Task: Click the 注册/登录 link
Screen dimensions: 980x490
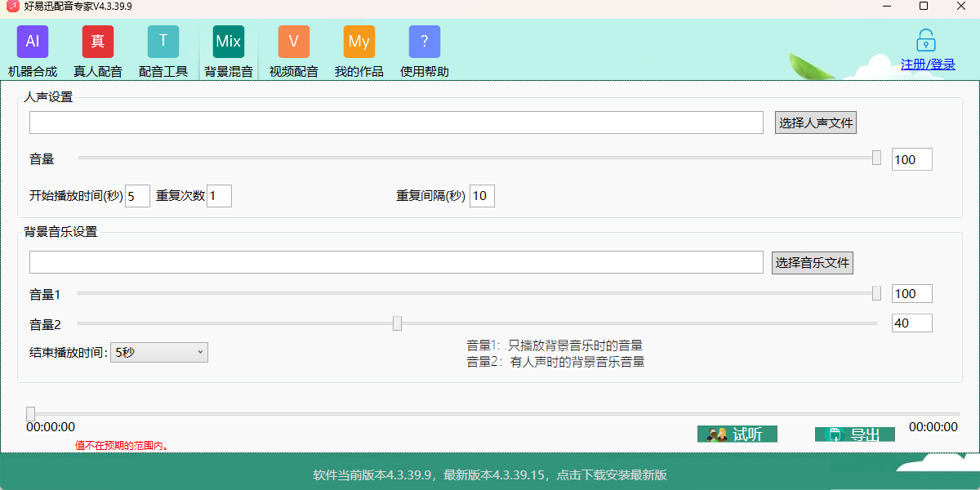Action: [x=927, y=64]
